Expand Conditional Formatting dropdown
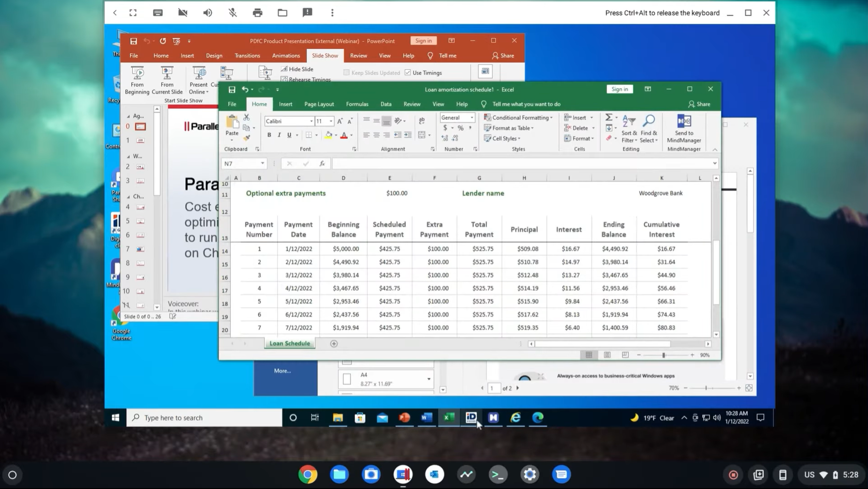Image resolution: width=868 pixels, height=489 pixels. [551, 118]
